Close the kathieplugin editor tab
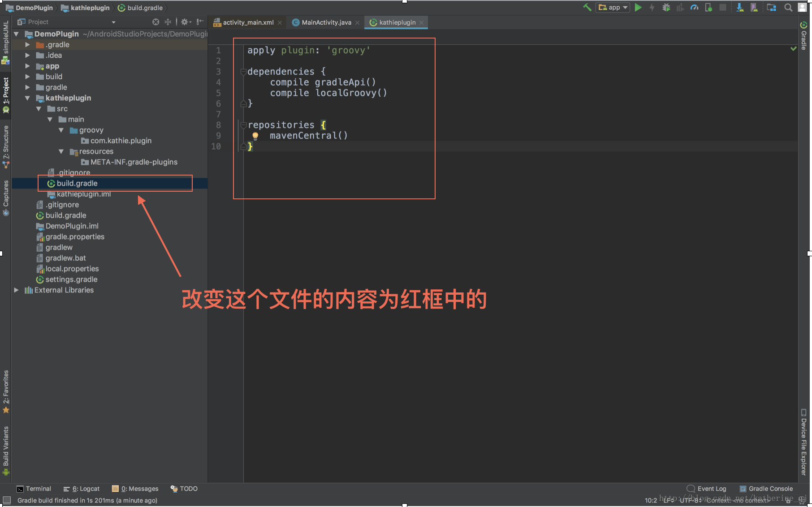Screen dimensions: 812x507 tap(421, 23)
